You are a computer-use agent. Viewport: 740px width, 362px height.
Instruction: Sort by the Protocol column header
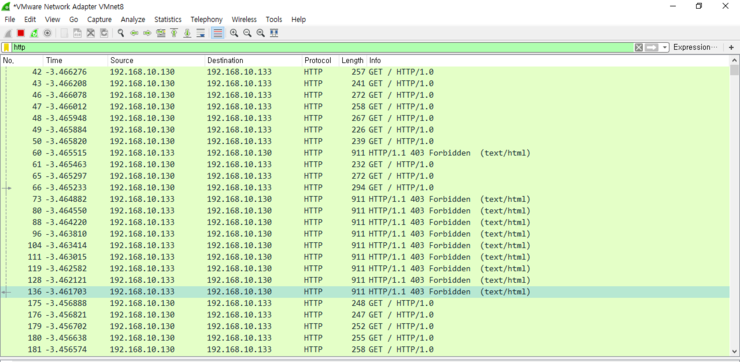click(320, 60)
